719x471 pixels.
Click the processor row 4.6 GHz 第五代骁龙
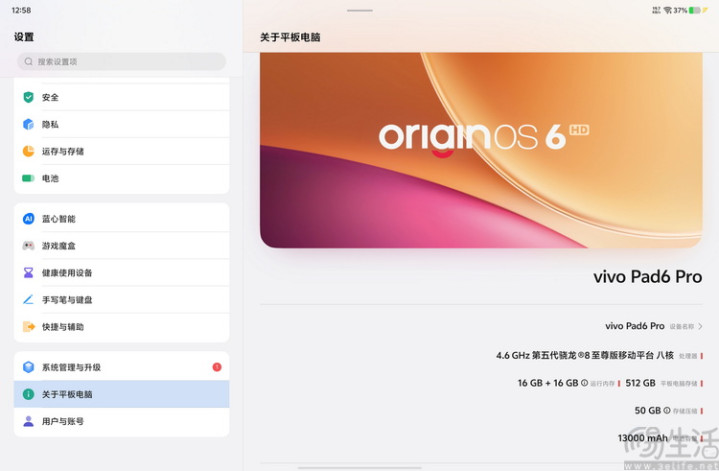coord(599,355)
